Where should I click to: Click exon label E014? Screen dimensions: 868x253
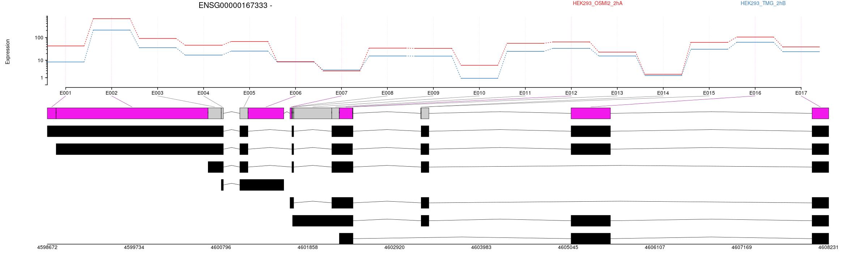pos(663,93)
